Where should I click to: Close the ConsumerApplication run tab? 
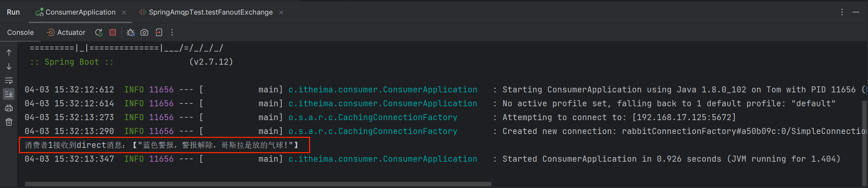click(x=124, y=12)
